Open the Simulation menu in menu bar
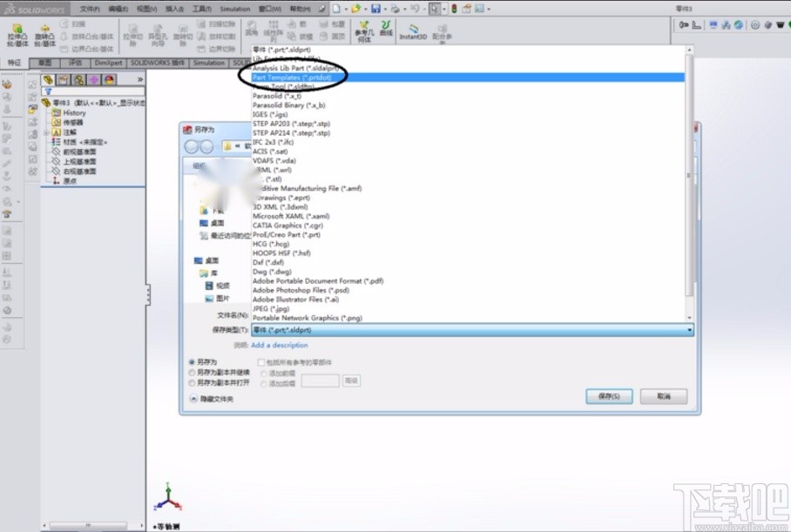The height and width of the screenshot is (532, 791). pyautogui.click(x=235, y=9)
